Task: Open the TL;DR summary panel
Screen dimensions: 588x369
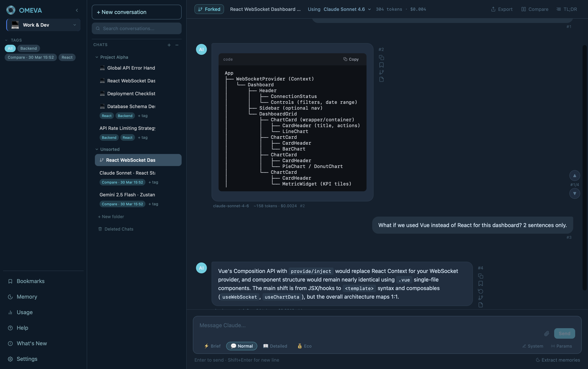Action: point(567,9)
